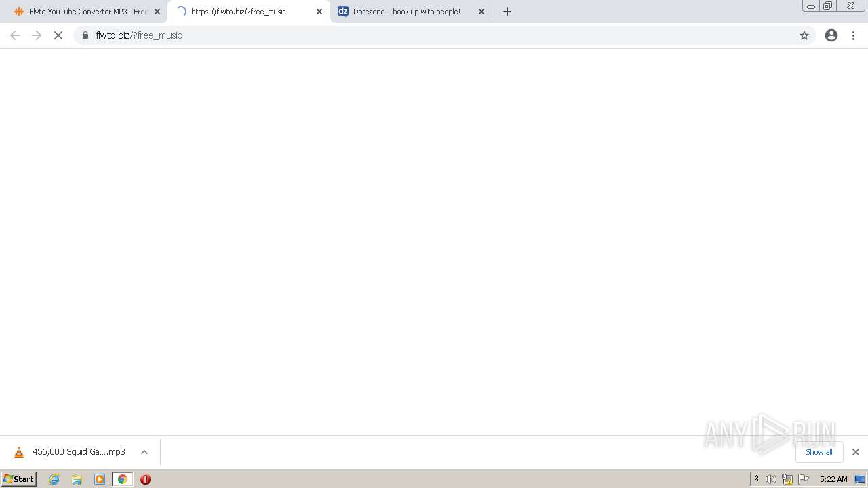Open red Opera icon in taskbar

tap(145, 479)
